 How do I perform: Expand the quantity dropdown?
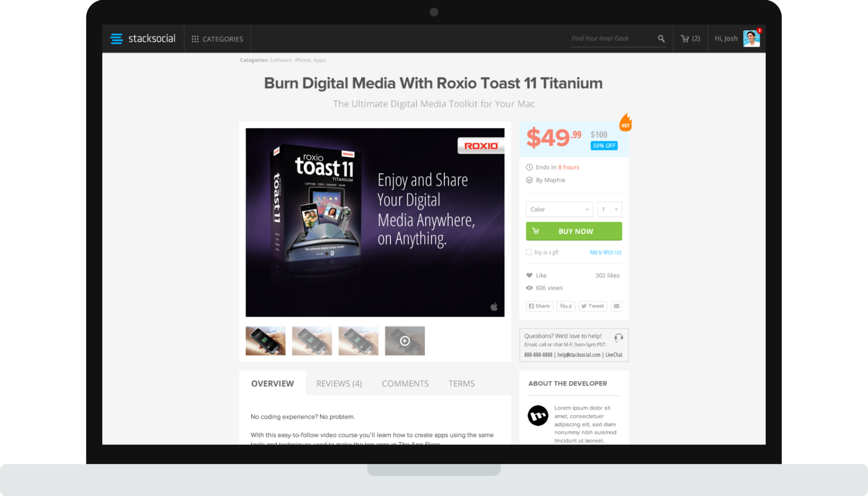(609, 209)
